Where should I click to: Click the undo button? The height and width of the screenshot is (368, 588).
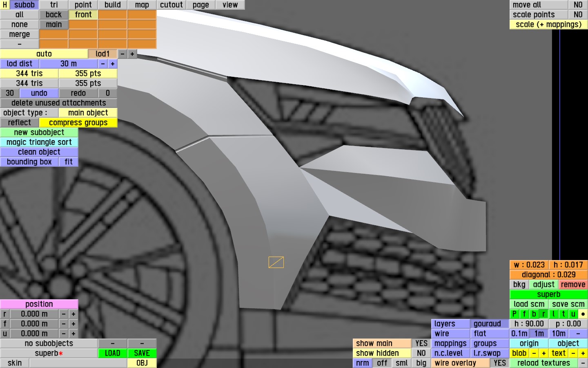pos(39,93)
